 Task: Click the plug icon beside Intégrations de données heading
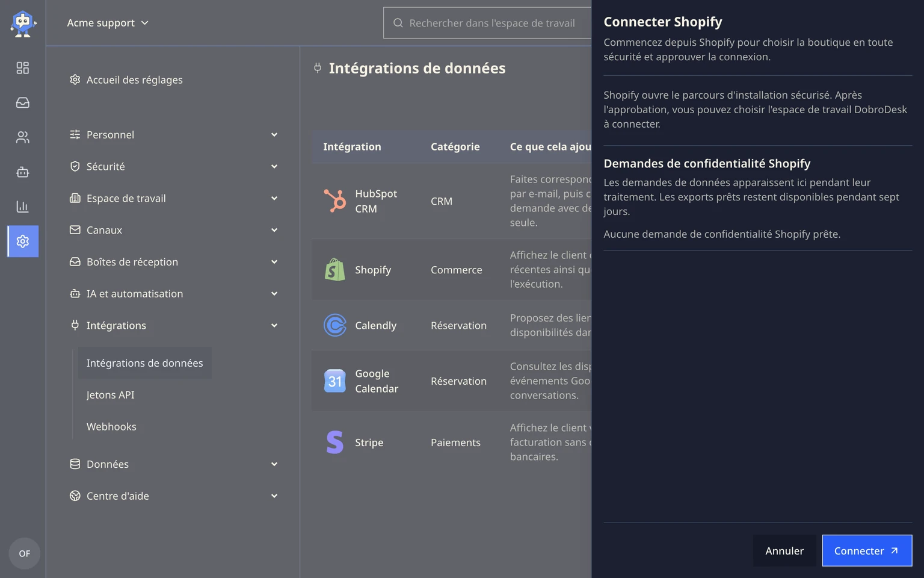click(x=318, y=68)
